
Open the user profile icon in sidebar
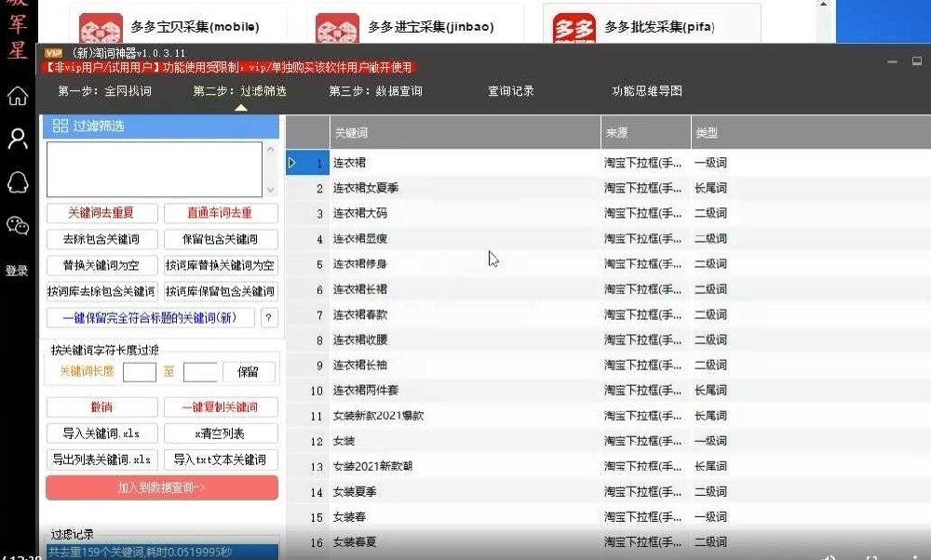tap(17, 140)
